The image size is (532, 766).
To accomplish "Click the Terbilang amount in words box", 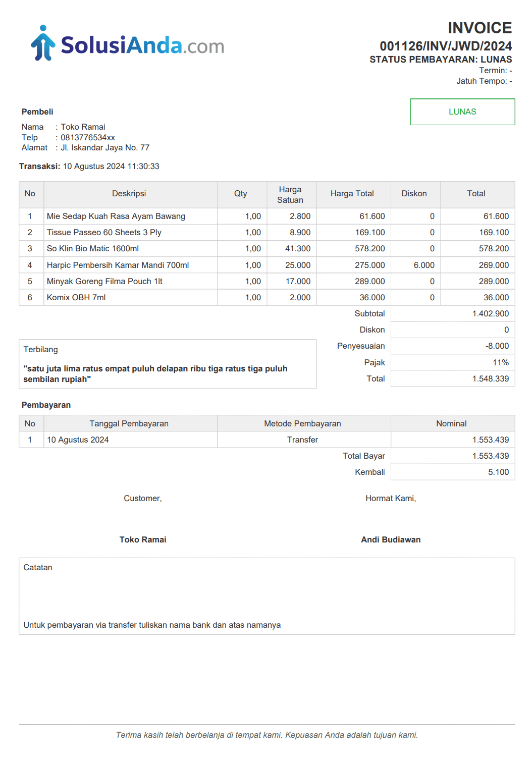I will click(x=167, y=364).
